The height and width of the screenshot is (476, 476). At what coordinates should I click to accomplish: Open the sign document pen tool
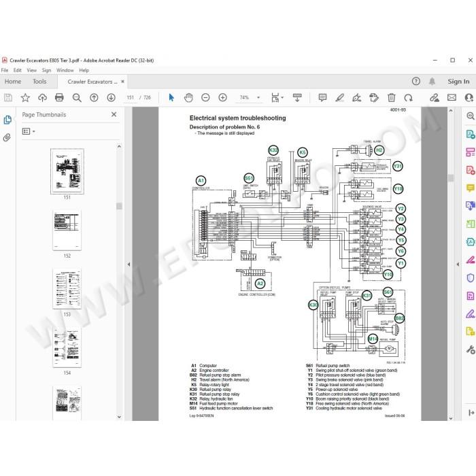click(x=357, y=97)
